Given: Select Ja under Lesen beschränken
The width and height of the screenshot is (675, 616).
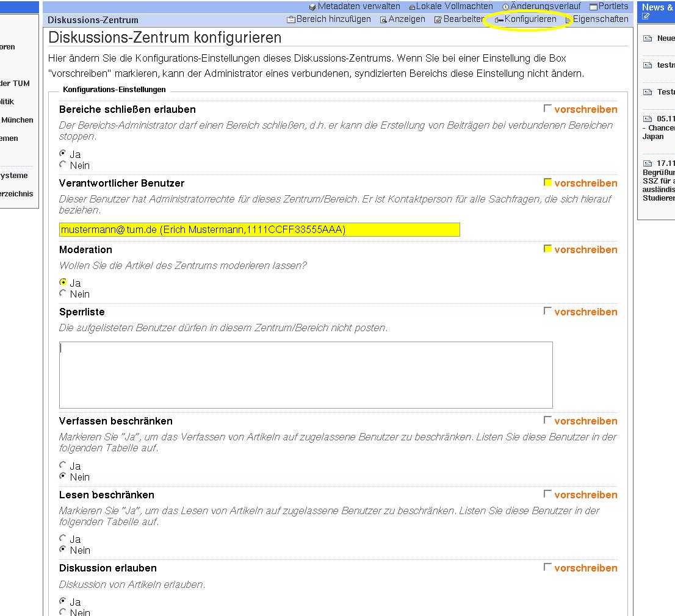Looking at the screenshot, I should click(63, 539).
